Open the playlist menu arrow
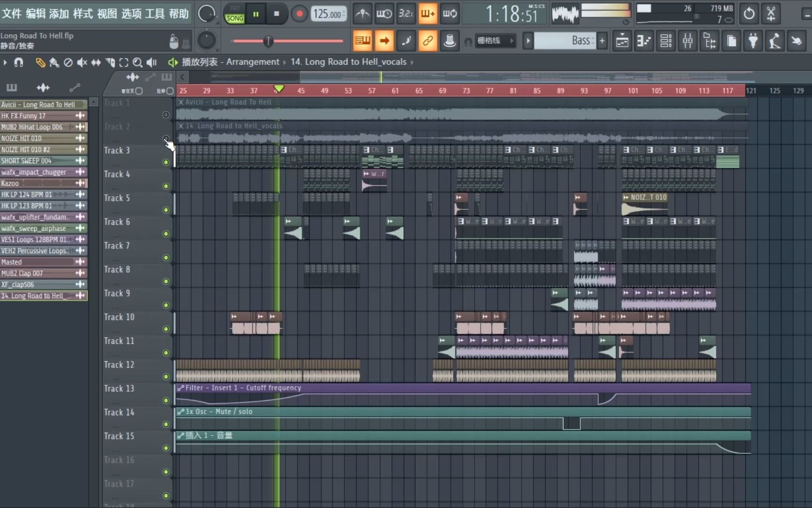 (x=5, y=62)
